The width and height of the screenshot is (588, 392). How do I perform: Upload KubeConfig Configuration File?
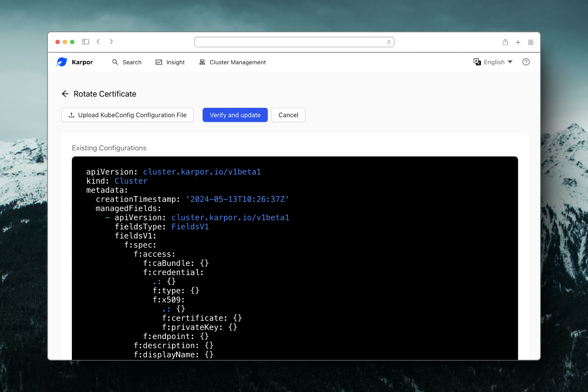tap(127, 115)
